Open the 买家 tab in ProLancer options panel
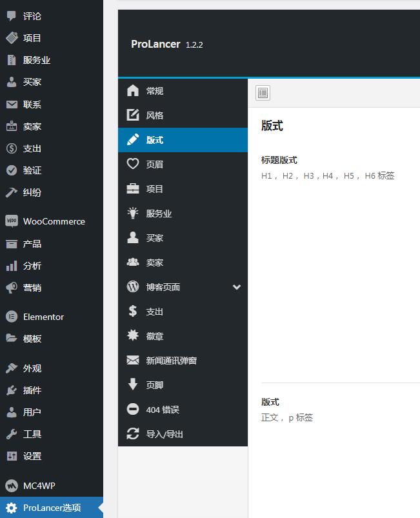 [x=183, y=238]
